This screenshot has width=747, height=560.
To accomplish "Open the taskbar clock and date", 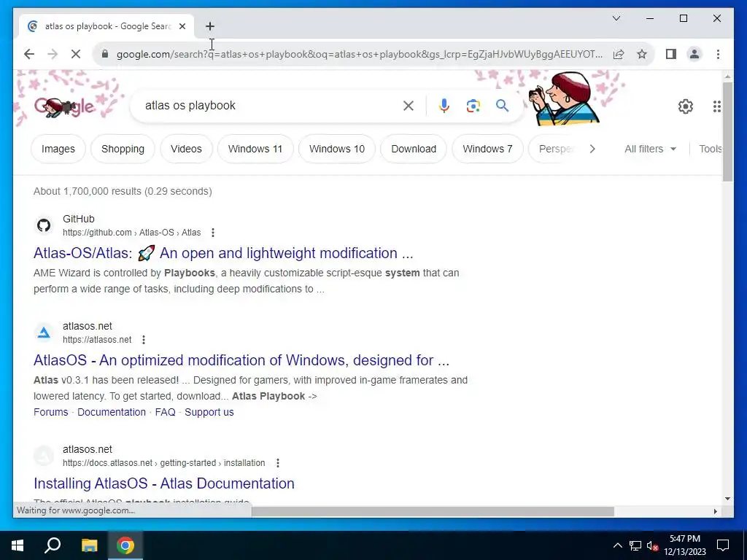I will pos(685,545).
